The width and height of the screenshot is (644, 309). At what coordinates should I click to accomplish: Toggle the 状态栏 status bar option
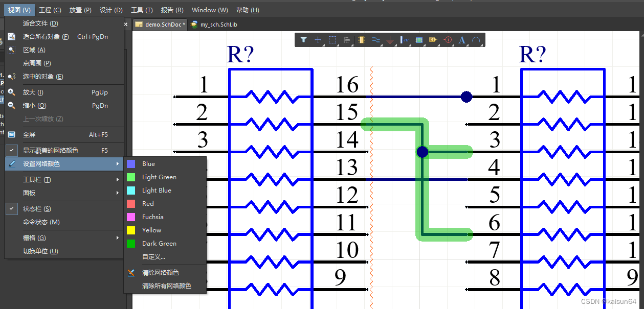[x=37, y=209]
